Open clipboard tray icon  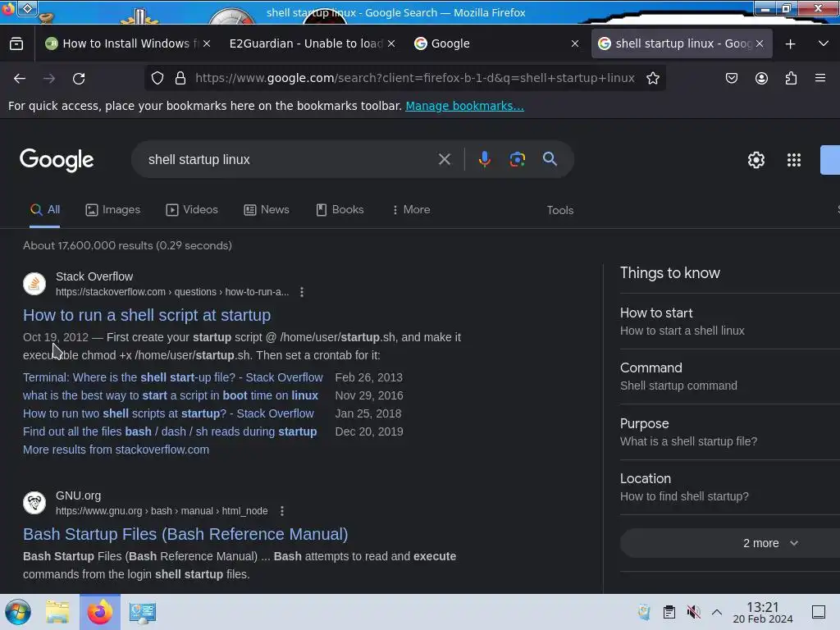click(669, 612)
